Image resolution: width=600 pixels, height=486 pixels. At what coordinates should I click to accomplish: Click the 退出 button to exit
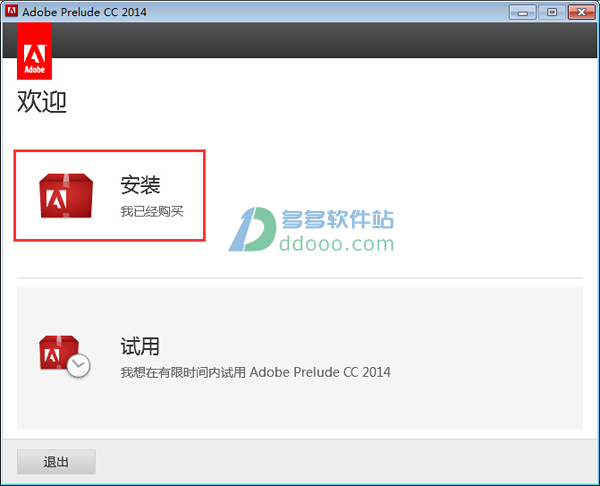(56, 462)
